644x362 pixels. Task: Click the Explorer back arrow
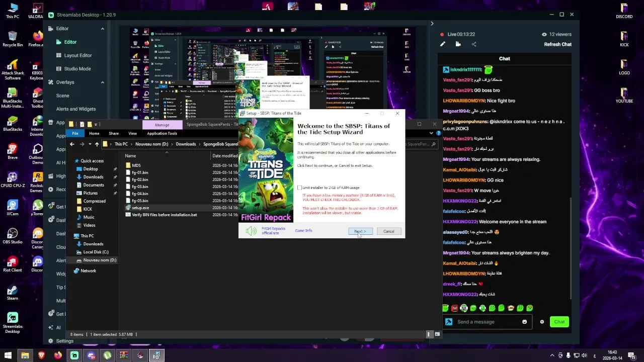point(72,144)
